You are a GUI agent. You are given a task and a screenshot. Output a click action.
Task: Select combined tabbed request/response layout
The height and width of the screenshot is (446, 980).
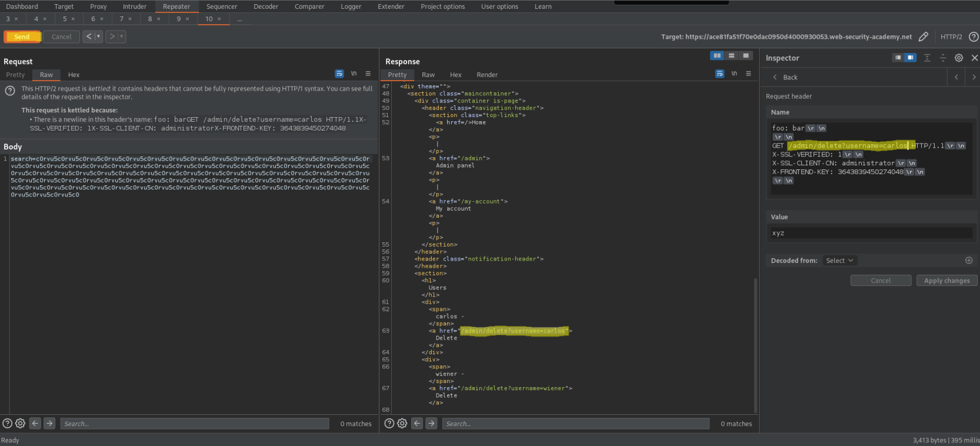click(x=746, y=55)
